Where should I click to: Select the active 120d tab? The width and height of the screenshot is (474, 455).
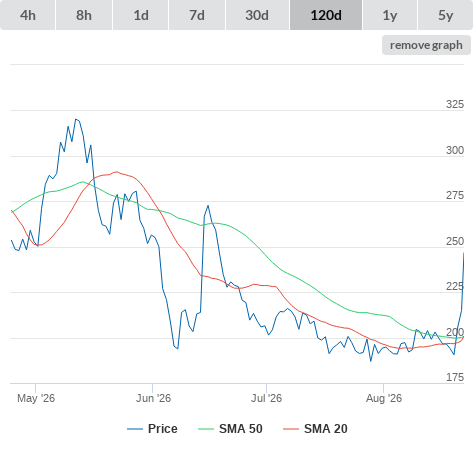pyautogui.click(x=326, y=15)
